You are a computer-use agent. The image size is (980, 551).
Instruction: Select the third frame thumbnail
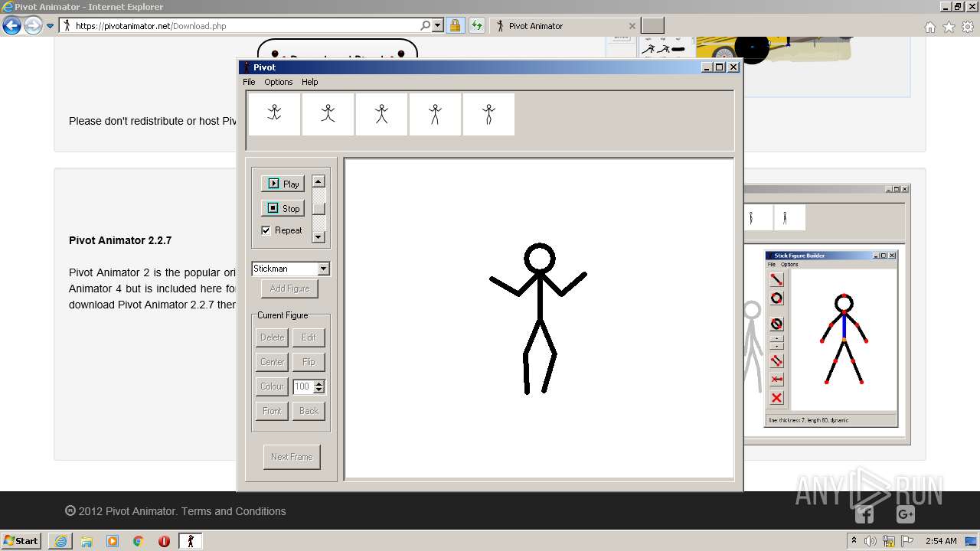381,114
